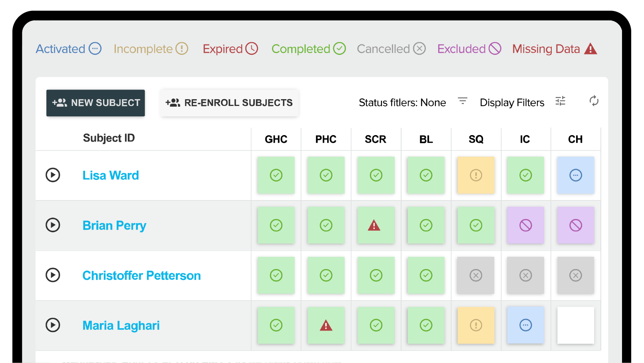Toggle the Activated status filter in the legend

tap(68, 48)
